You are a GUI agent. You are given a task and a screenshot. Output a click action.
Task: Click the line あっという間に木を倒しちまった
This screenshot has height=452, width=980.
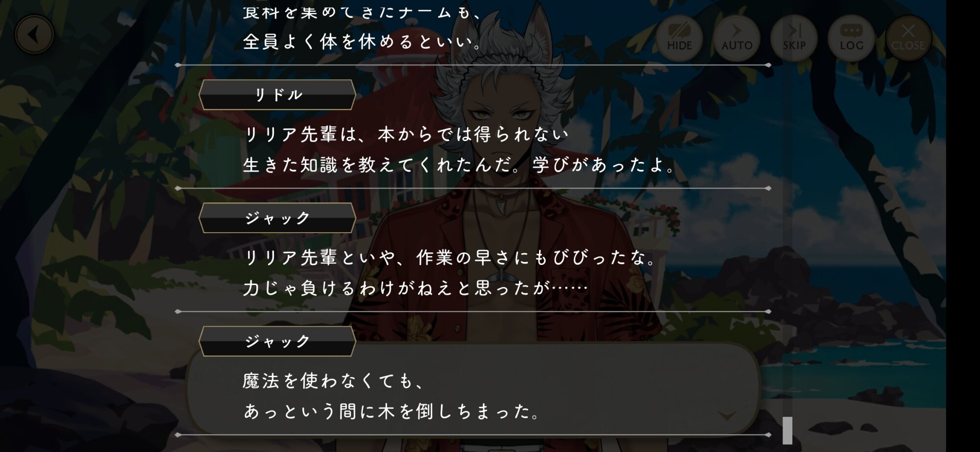392,411
